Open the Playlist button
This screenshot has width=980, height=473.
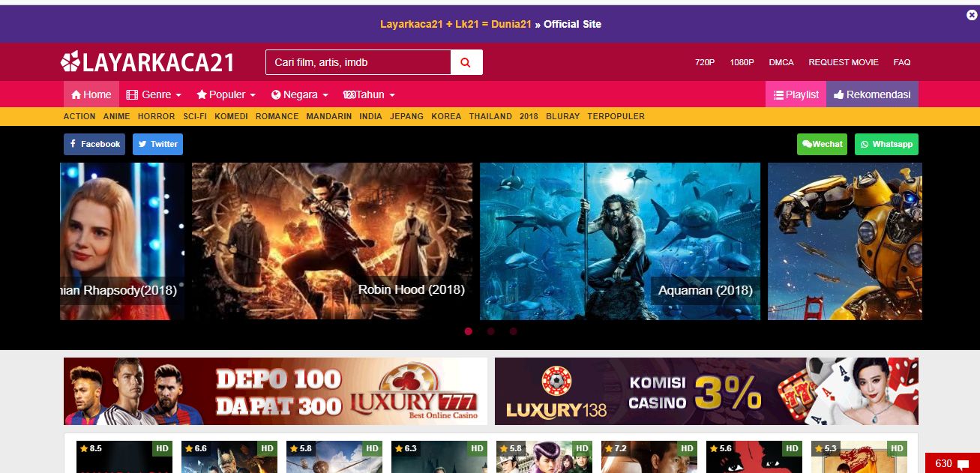pyautogui.click(x=796, y=94)
